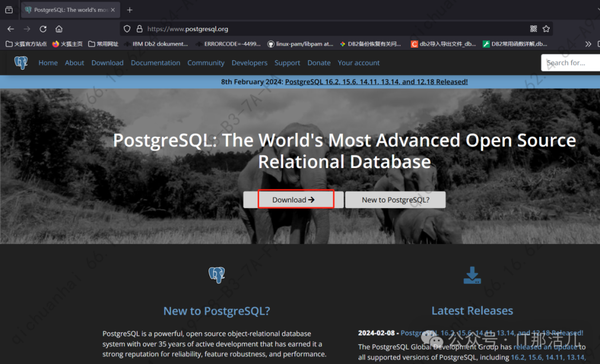Click the 'New to PostgreSQL?' button on hero image
The height and width of the screenshot is (364, 600).
click(x=396, y=200)
